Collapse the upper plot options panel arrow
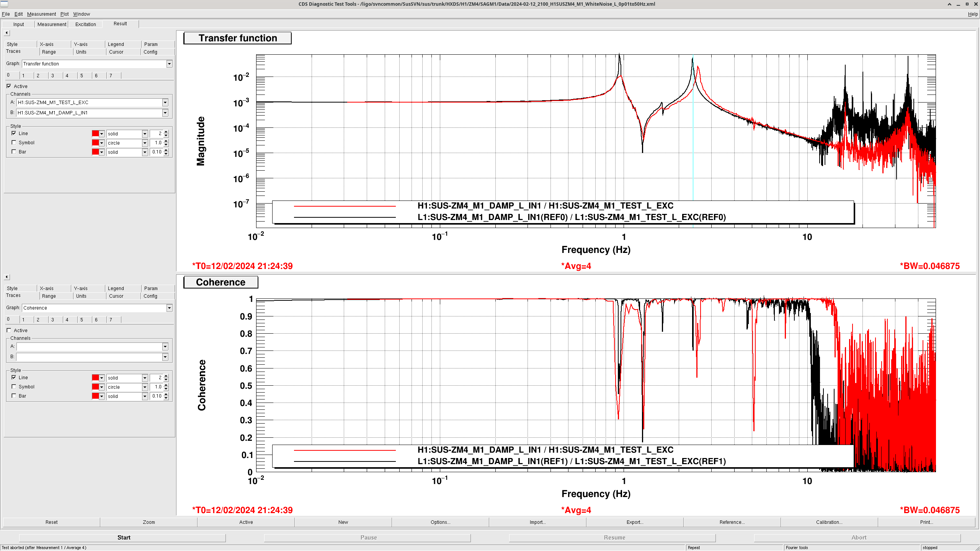 7,33
